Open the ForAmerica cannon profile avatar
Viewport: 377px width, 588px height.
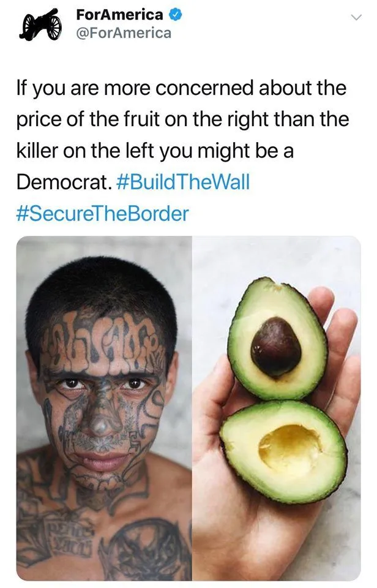[40, 24]
